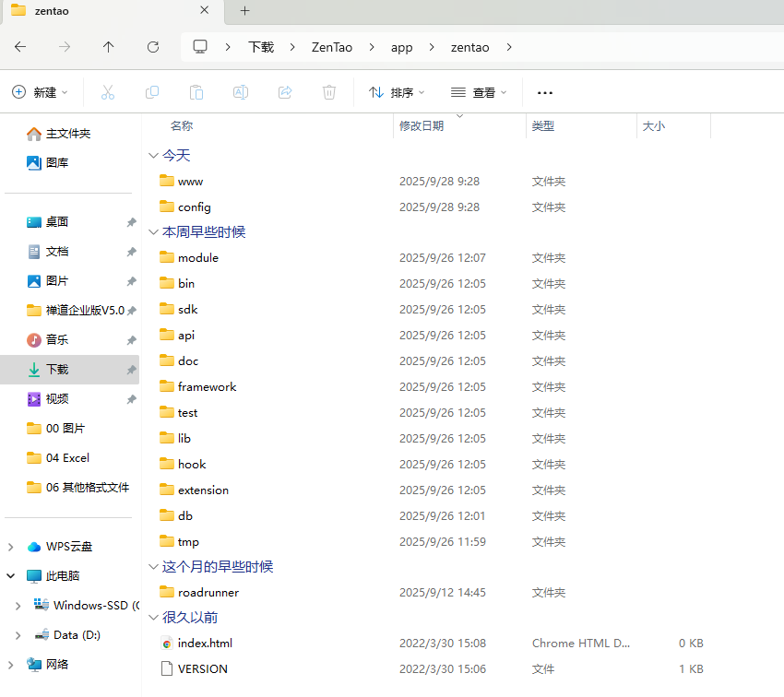Open 桌面 in the navigation pane
Viewport: 784px width, 697px height.
pos(57,222)
